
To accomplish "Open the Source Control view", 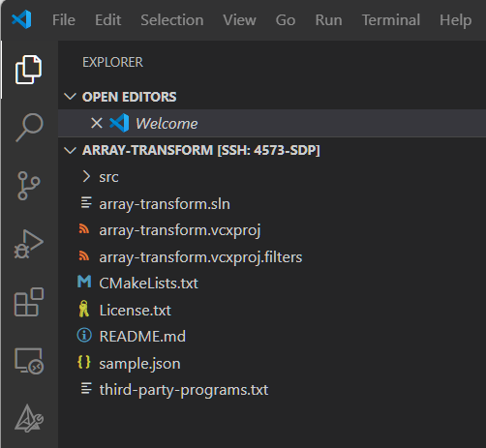I will (x=29, y=186).
